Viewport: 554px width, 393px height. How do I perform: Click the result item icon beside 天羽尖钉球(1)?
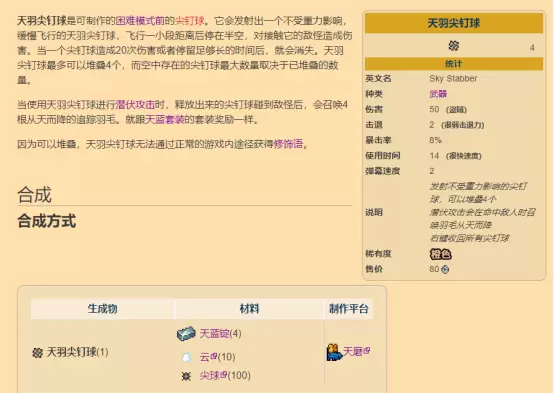pyautogui.click(x=37, y=352)
